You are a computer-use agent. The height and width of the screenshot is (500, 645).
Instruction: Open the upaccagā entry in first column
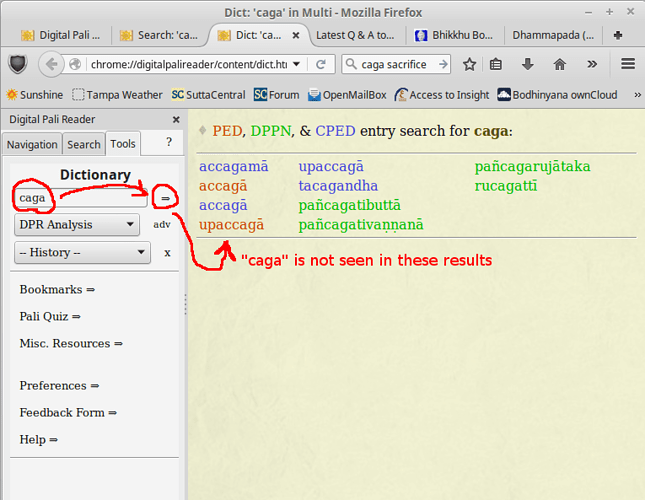pos(231,225)
